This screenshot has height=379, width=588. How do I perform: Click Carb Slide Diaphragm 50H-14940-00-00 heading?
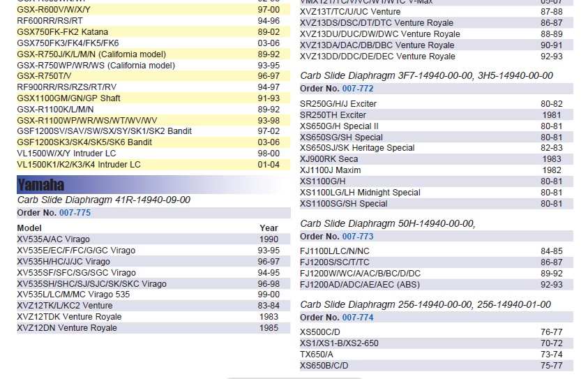click(387, 223)
